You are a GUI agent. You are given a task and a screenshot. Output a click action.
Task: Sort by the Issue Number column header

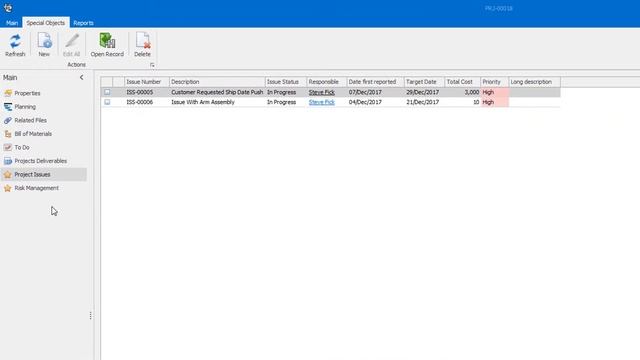pyautogui.click(x=147, y=82)
